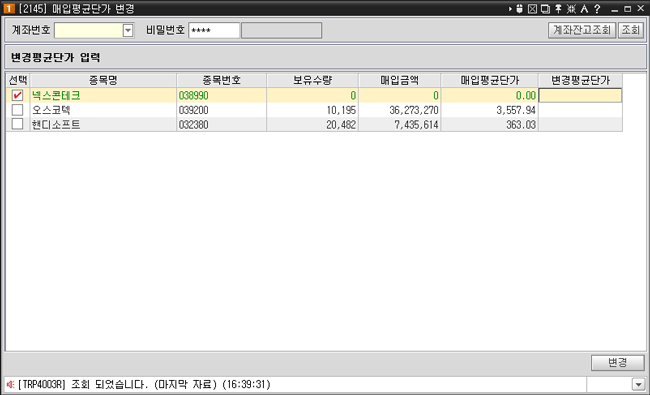The height and width of the screenshot is (395, 650).
Task: Select the 넥스콘테크 stock name
Action: pyautogui.click(x=56, y=96)
